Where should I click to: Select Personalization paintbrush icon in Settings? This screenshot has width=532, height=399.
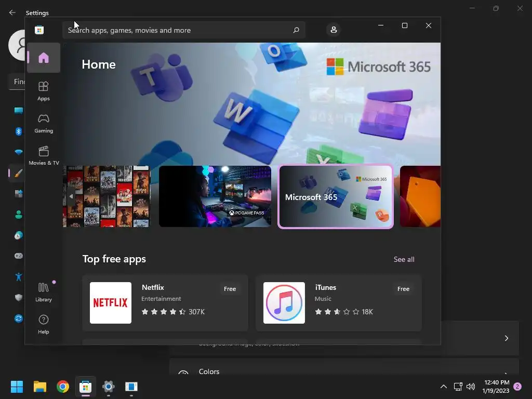(19, 173)
